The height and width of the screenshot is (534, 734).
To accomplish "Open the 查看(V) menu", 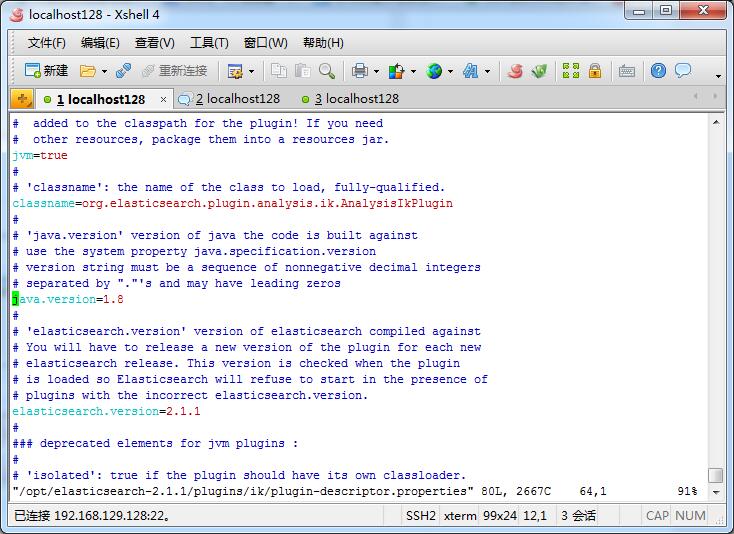I will [x=154, y=43].
